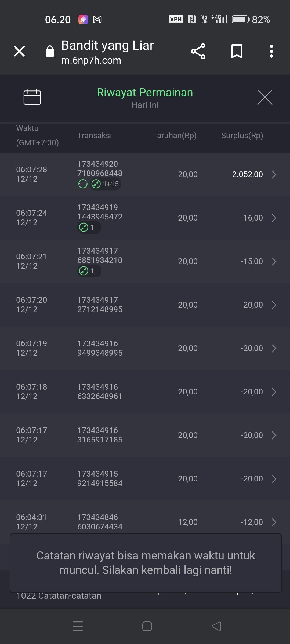Open Android recent apps menu icon
The image size is (290, 644).
[78, 626]
